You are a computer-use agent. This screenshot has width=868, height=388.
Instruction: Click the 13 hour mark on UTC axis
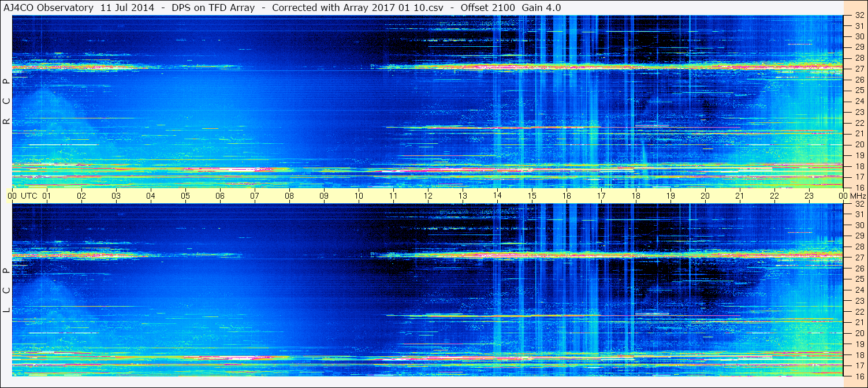click(x=463, y=196)
